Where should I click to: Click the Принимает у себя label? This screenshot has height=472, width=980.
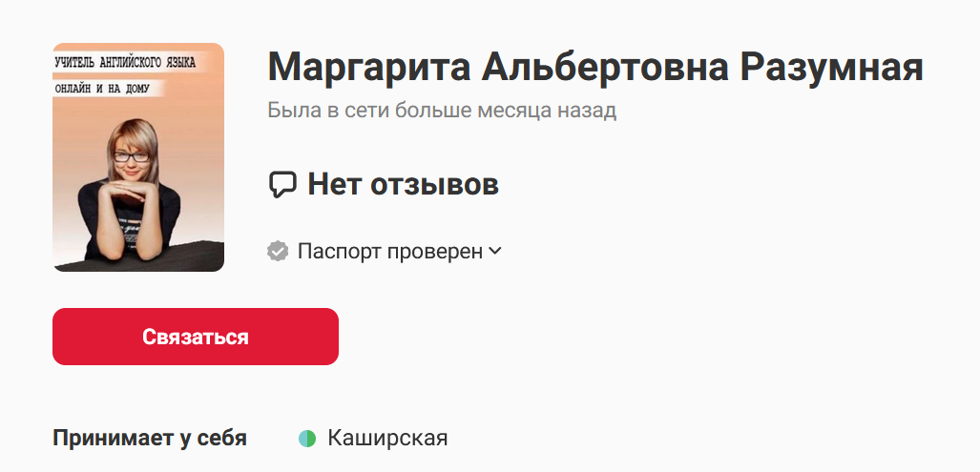click(150, 439)
